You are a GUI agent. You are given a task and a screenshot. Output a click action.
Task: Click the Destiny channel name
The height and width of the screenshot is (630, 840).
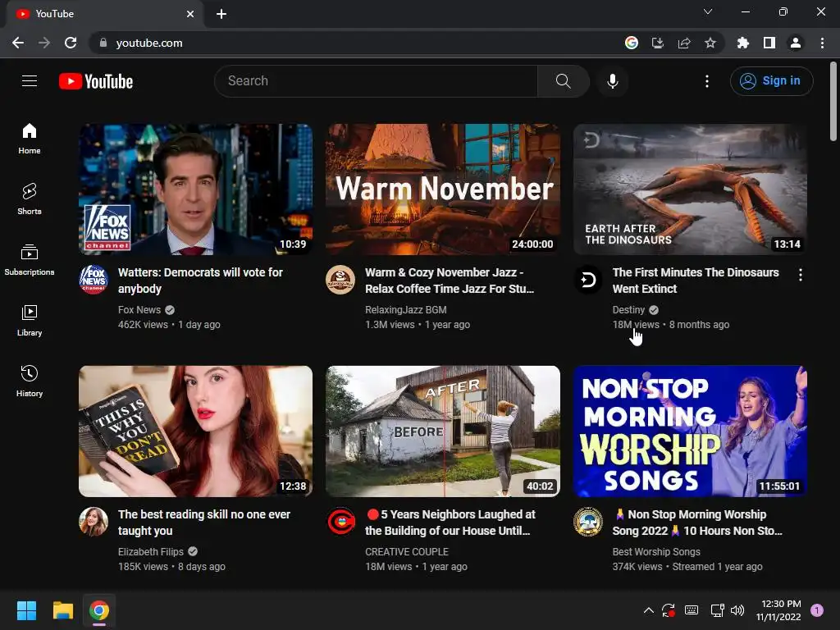coord(628,309)
